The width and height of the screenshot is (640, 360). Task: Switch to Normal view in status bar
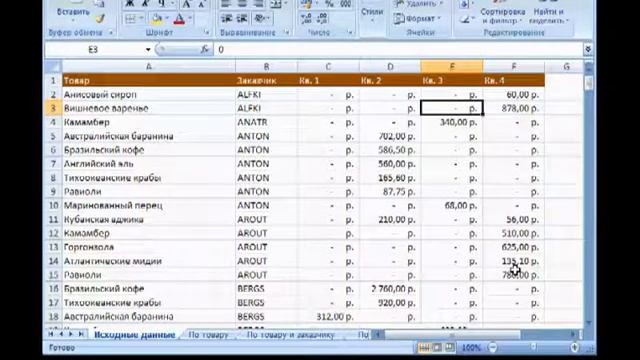point(424,348)
